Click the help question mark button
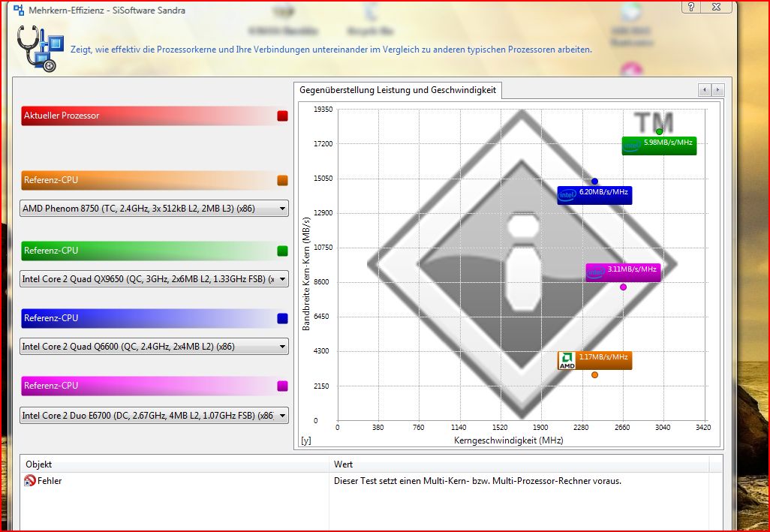 [691, 7]
